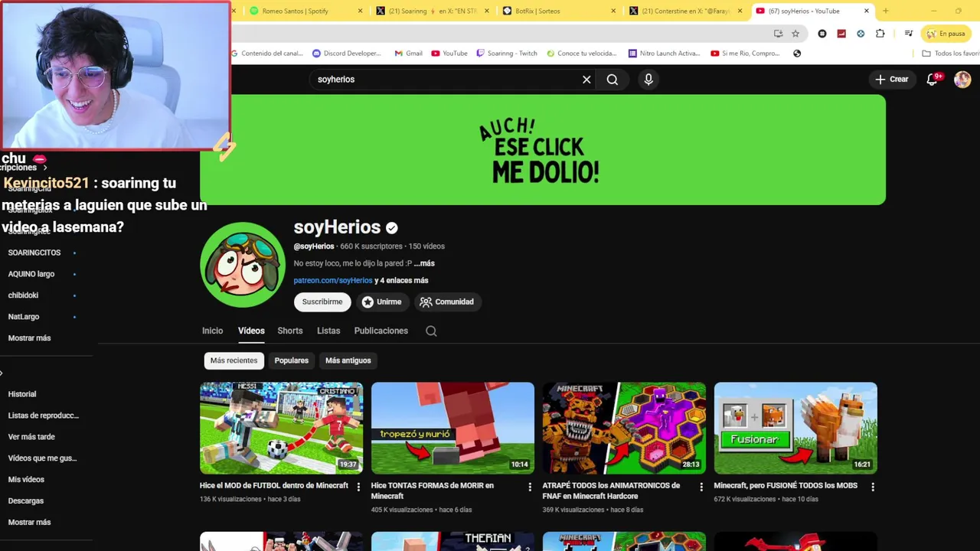Expand subscriptions with 'Mostrar más' below NatLargo
This screenshot has width=980, height=551.
tap(30, 338)
